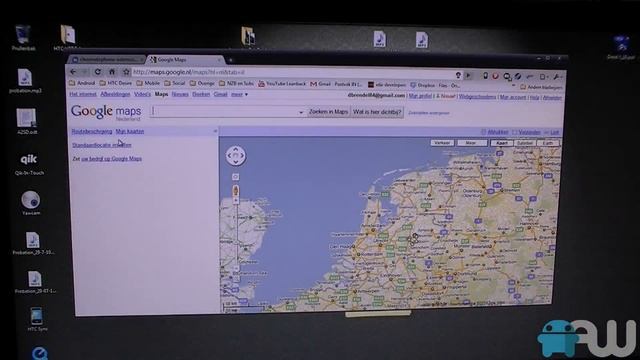This screenshot has height=360, width=640.
Task: Expand the search box suggestion arrow
Action: [301, 112]
